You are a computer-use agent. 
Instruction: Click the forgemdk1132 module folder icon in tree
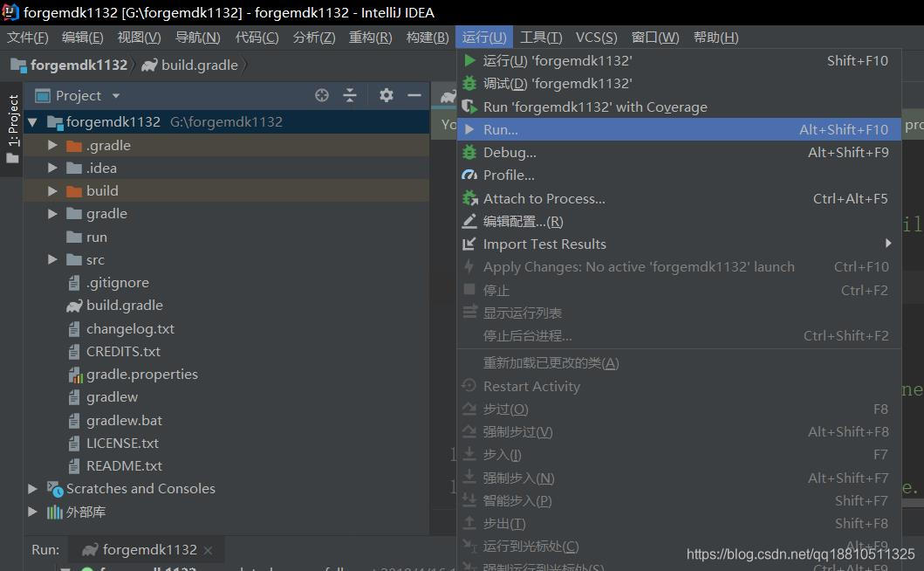(x=55, y=122)
